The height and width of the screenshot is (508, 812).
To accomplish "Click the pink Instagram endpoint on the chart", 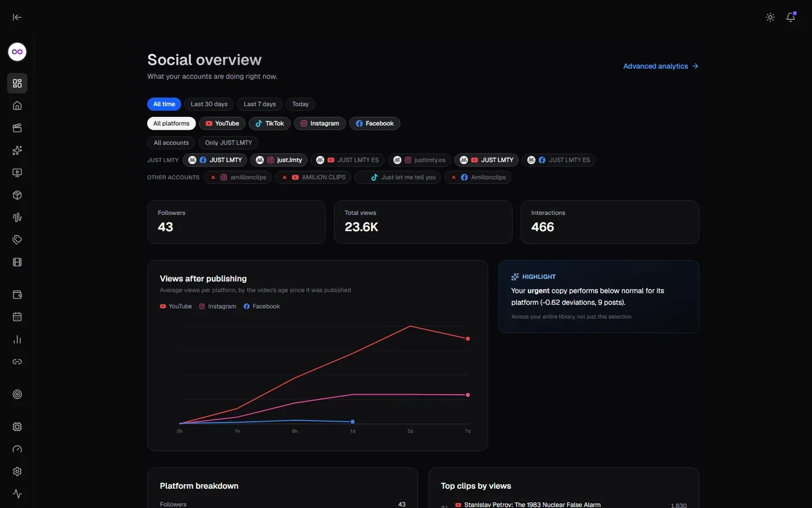I will 467,395.
